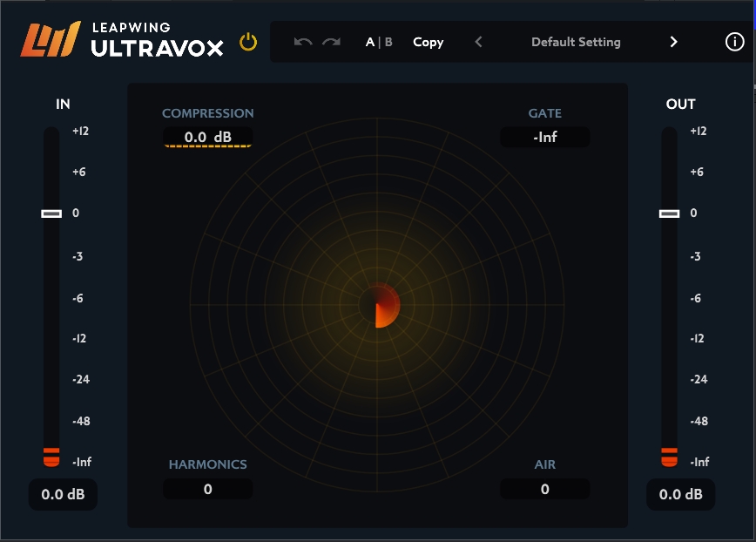
Task: Click the Harmonics 0 value box
Action: [208, 489]
